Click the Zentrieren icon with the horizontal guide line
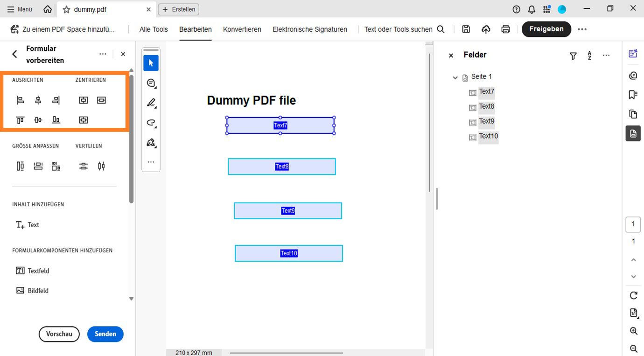The height and width of the screenshot is (356, 644). (102, 100)
